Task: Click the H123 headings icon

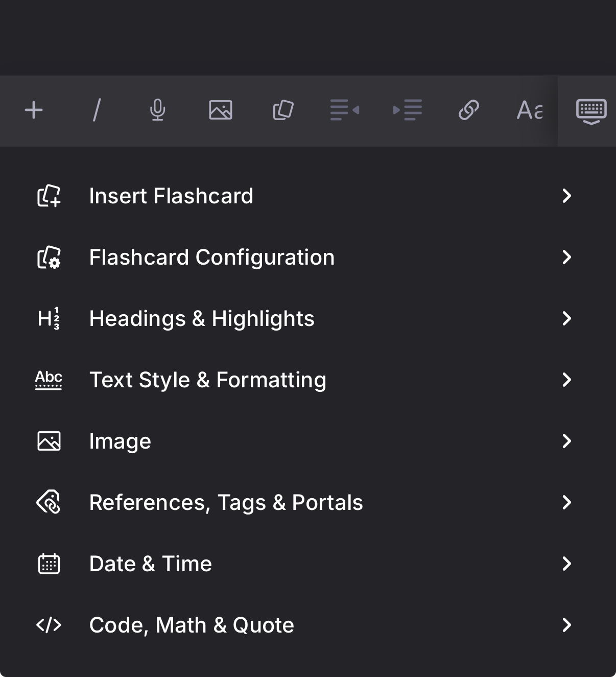Action: pyautogui.click(x=49, y=319)
